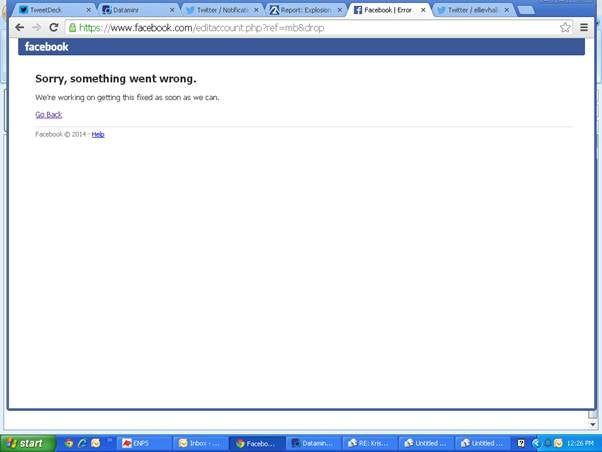This screenshot has width=602, height=452.
Task: Open the first Untitled taskbar message
Action: [x=426, y=443]
